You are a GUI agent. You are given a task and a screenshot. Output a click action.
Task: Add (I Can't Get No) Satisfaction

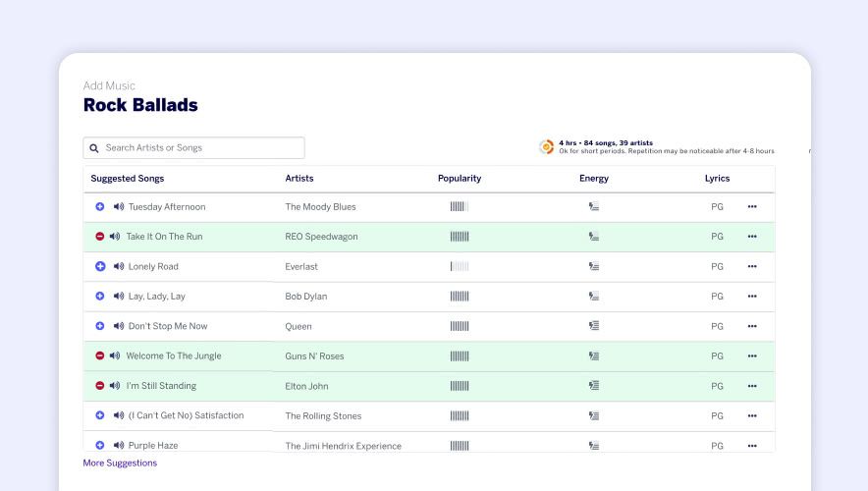point(100,415)
